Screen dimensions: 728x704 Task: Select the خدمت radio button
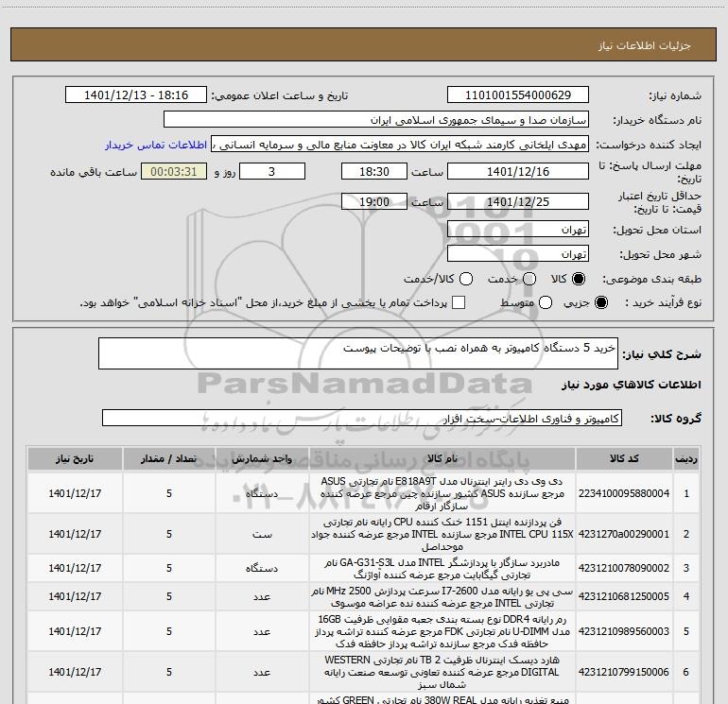(x=529, y=279)
